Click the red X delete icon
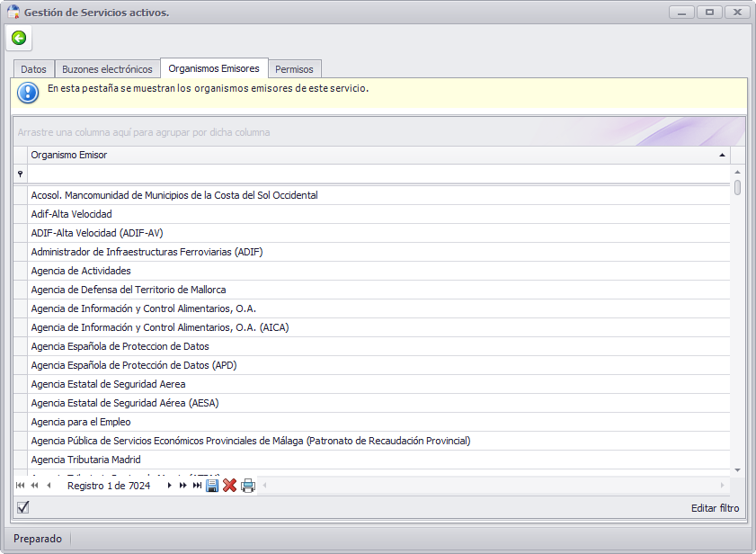The height and width of the screenshot is (554, 756). (x=229, y=486)
